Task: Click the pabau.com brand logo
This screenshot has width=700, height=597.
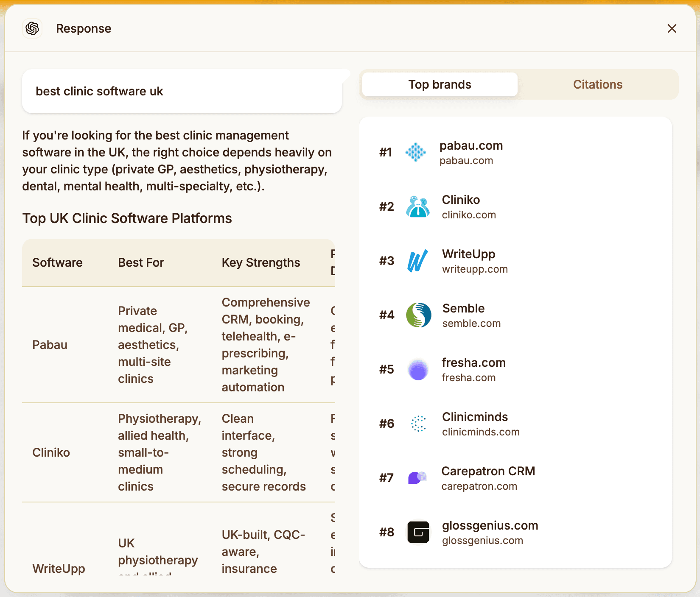Action: 416,152
